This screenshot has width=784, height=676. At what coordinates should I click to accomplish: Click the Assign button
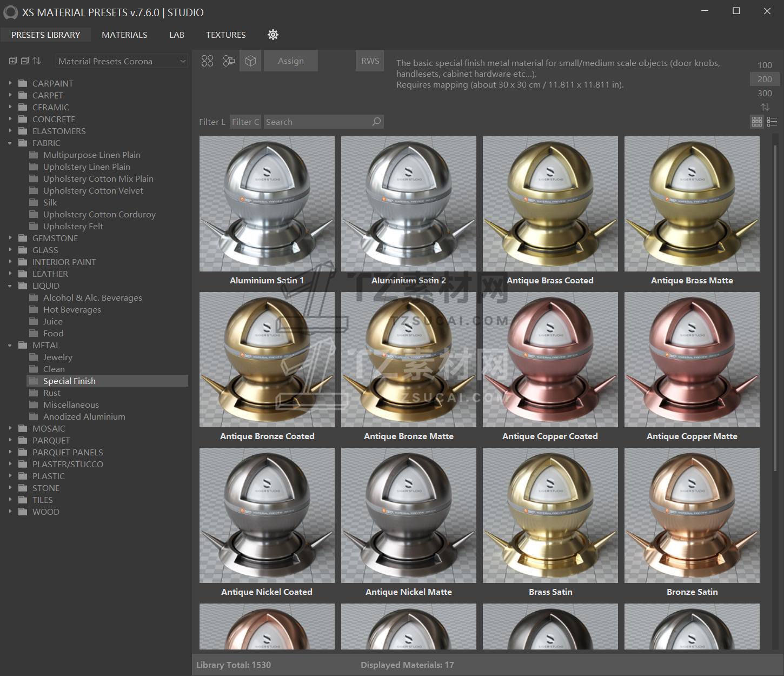point(291,61)
